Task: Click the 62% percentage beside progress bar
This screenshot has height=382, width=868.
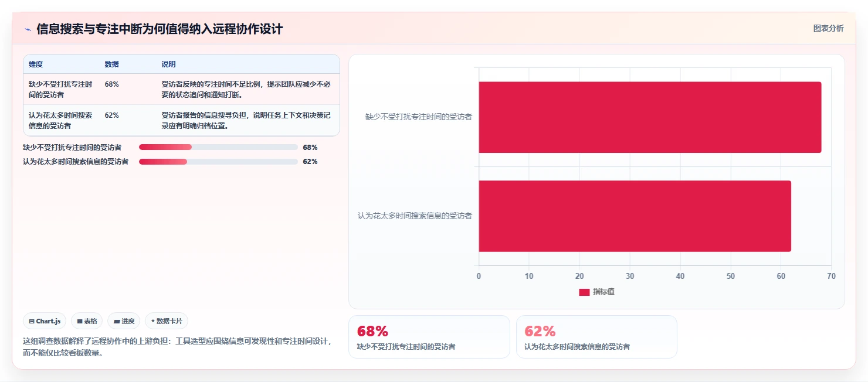Action: [310, 161]
